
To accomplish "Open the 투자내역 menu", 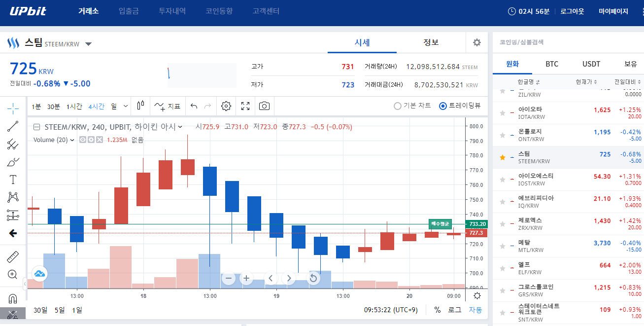I will tap(172, 11).
